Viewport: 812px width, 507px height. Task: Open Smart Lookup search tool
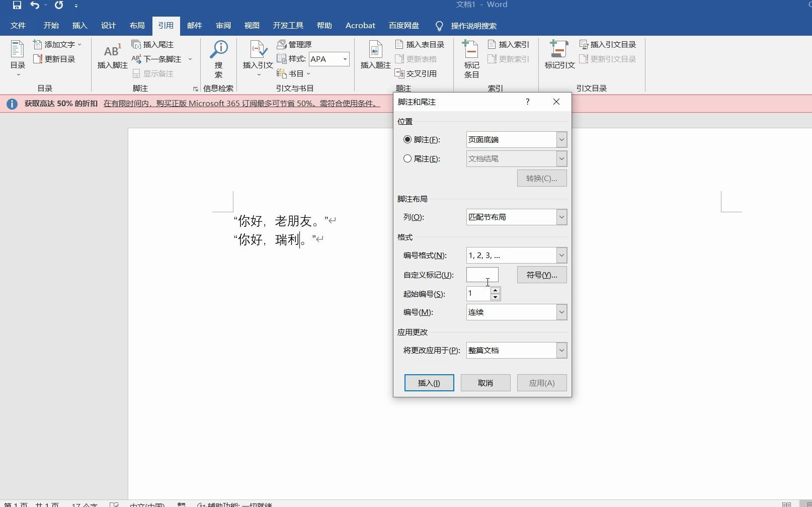[x=218, y=56]
